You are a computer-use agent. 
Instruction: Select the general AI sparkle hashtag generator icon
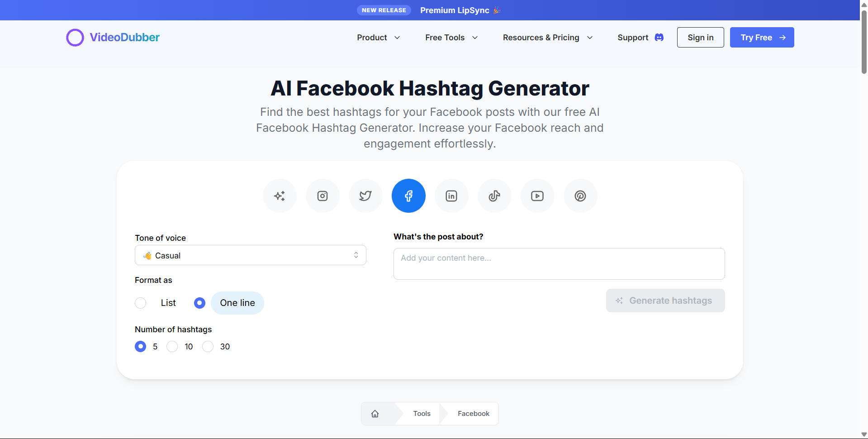[x=280, y=196]
